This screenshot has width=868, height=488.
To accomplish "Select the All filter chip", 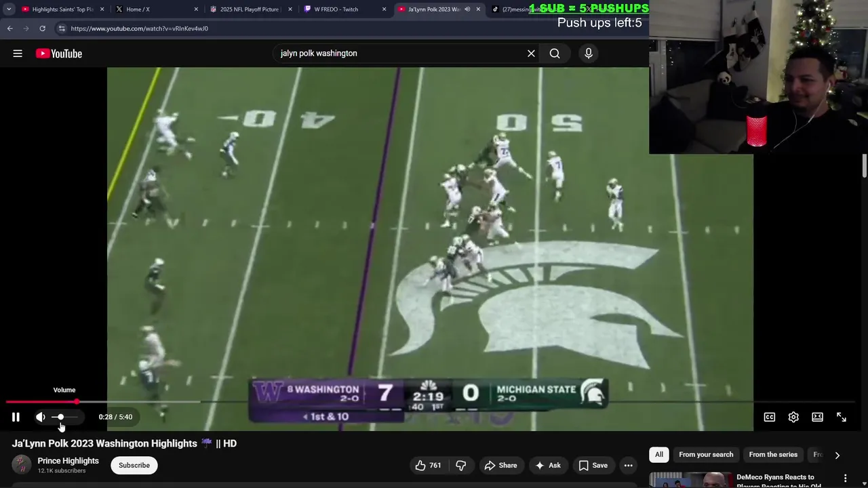I will [x=659, y=455].
